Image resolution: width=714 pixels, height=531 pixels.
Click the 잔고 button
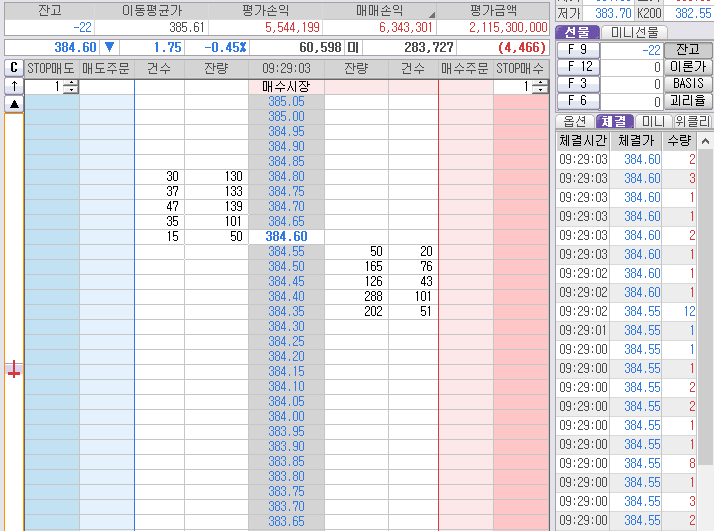[688, 50]
